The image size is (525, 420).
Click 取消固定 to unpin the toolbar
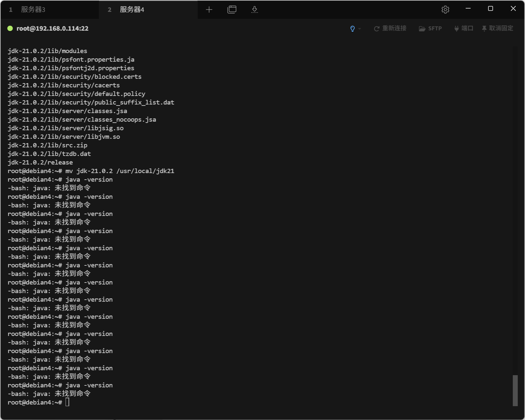click(497, 28)
